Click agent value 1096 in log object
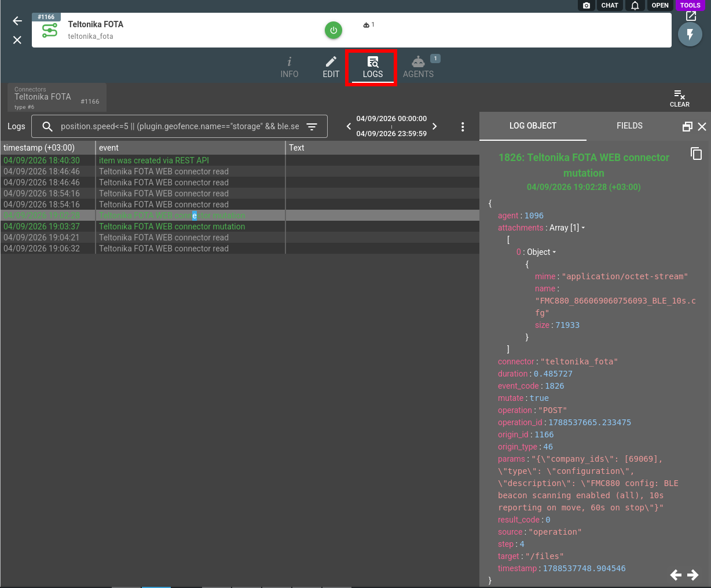 [x=534, y=216]
